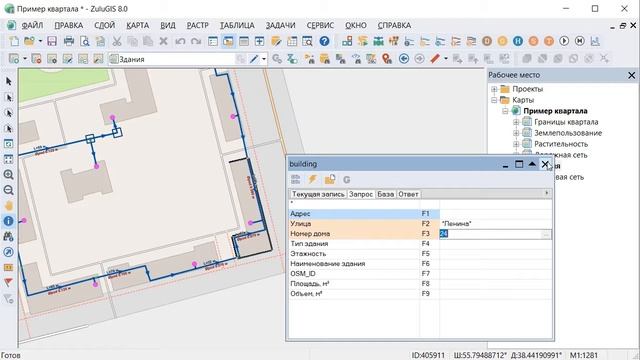
Task: Expand the Растительность layer node
Action: click(x=516, y=144)
